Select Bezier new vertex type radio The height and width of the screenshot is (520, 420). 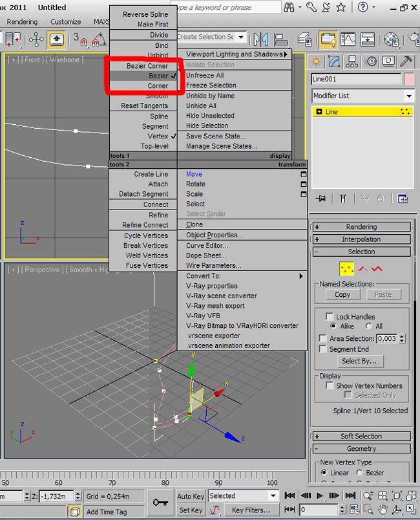359,472
